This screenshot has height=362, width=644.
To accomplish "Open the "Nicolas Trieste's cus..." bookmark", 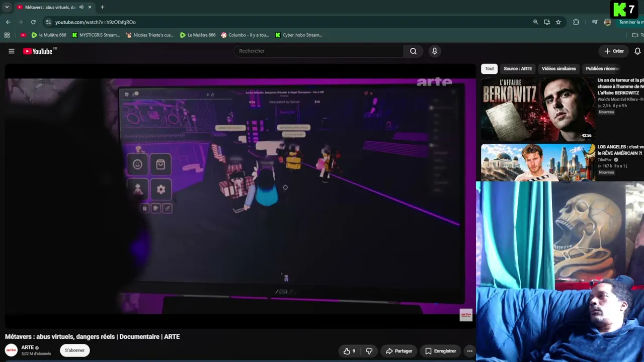I will click(150, 35).
